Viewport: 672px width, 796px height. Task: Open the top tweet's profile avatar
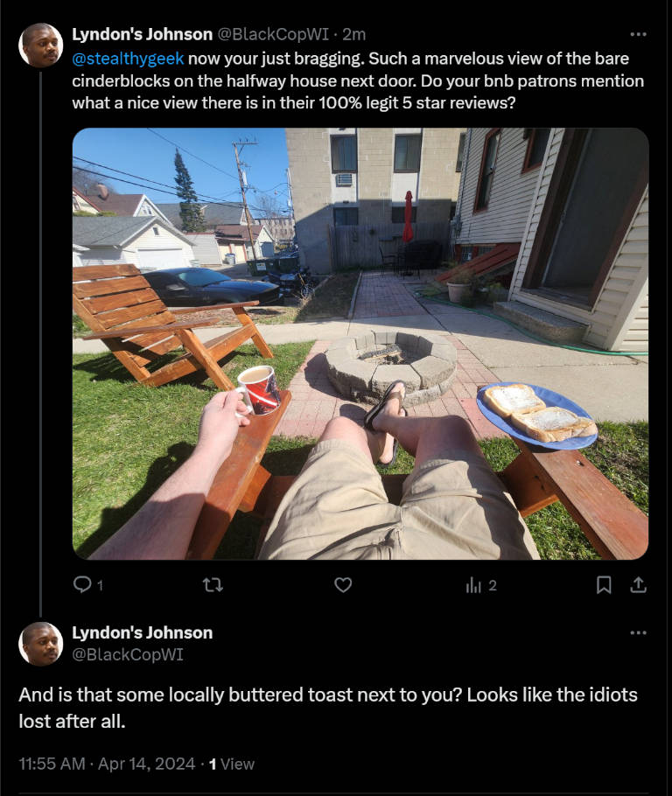tap(40, 45)
